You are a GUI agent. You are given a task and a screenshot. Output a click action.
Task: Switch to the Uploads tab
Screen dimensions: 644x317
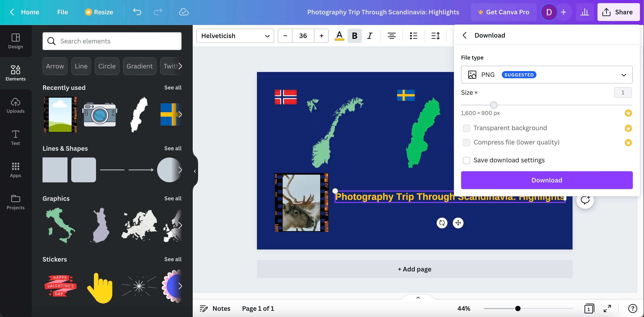coord(15,106)
